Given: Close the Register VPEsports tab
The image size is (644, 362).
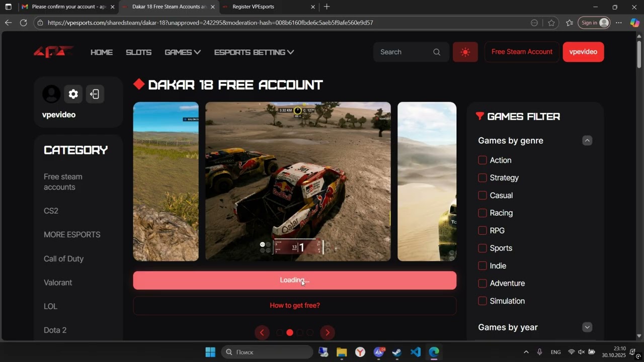Looking at the screenshot, I should coord(313,7).
